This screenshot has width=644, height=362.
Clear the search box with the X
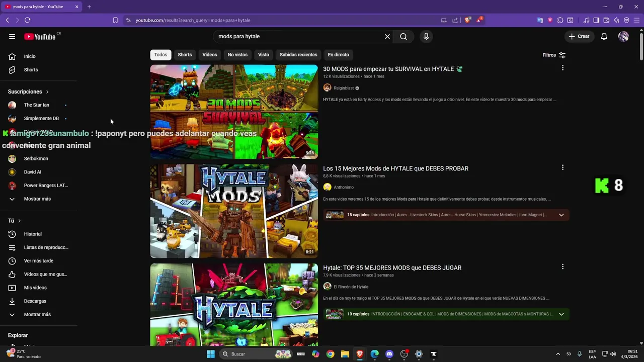coord(387,36)
